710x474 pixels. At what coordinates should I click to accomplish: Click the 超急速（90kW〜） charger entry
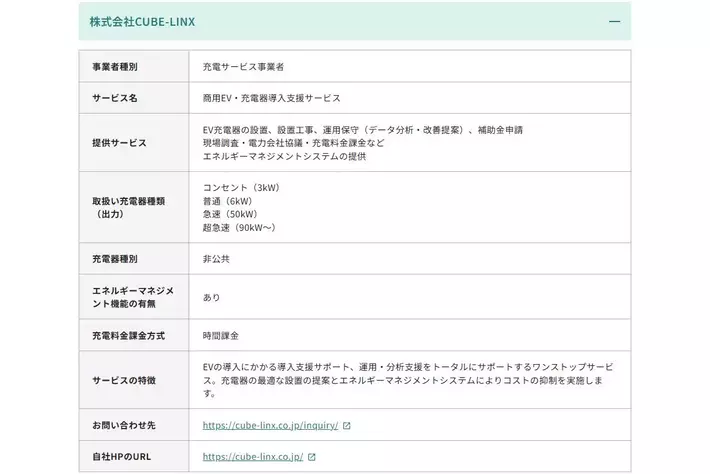(238, 228)
